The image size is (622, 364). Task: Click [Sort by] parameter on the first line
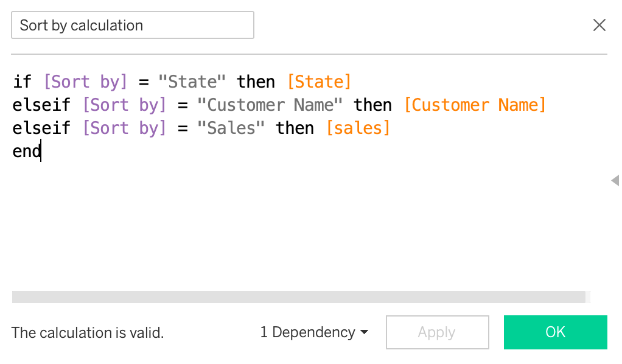(85, 82)
